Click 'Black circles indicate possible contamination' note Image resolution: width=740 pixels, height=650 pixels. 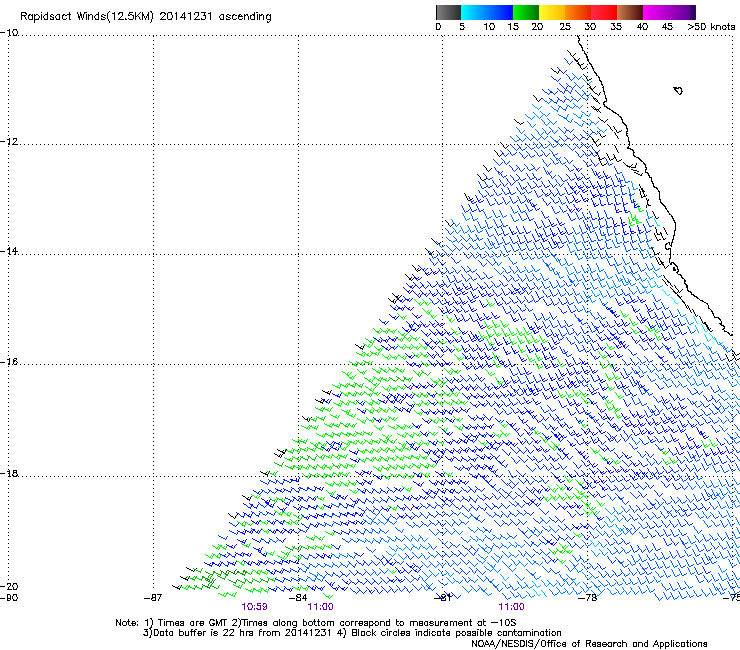(456, 633)
